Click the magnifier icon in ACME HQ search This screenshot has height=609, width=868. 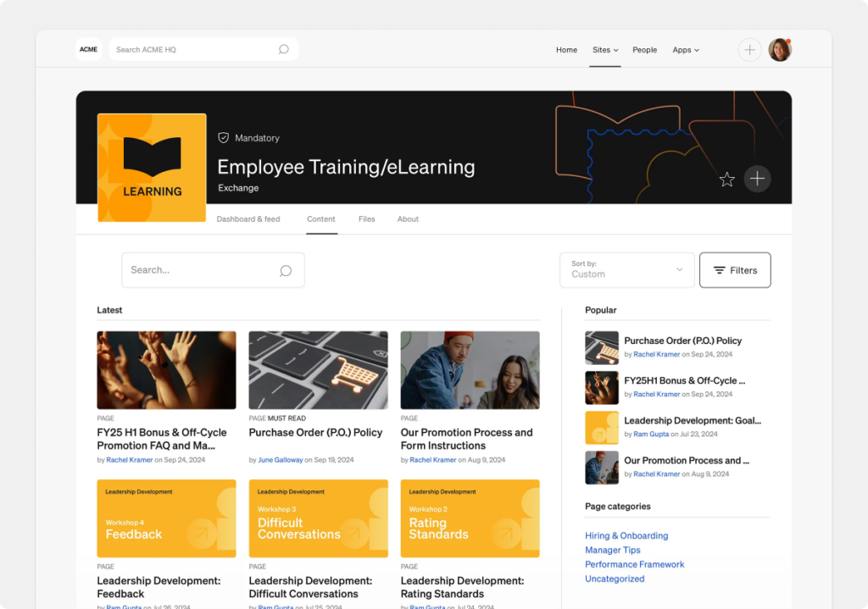click(x=284, y=49)
